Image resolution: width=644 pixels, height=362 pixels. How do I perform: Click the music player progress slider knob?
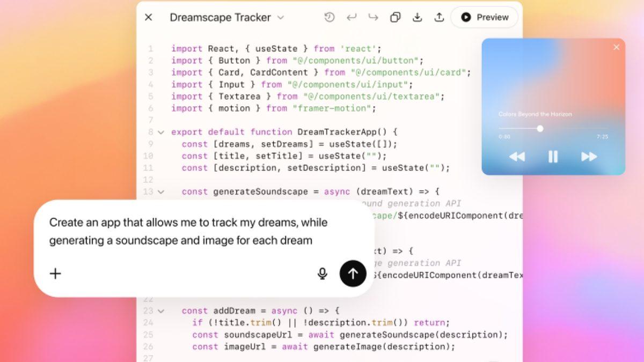(540, 128)
